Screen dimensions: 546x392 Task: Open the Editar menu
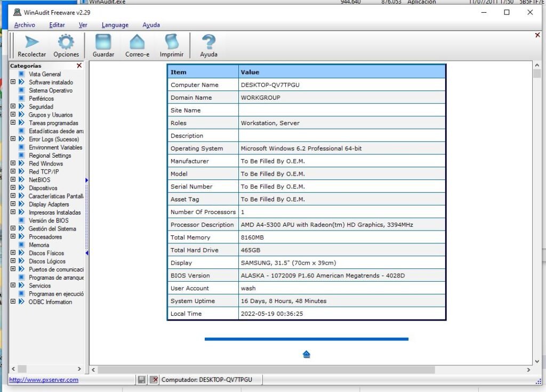coord(57,25)
